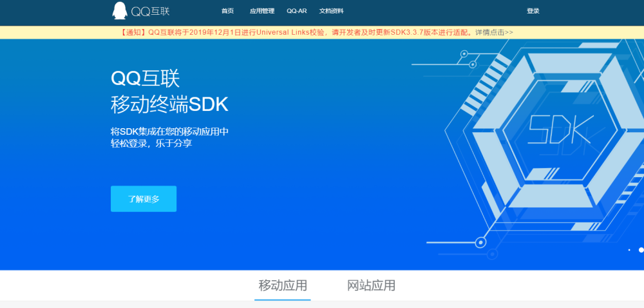
Task: Select the large active carousel dot
Action: click(x=641, y=249)
